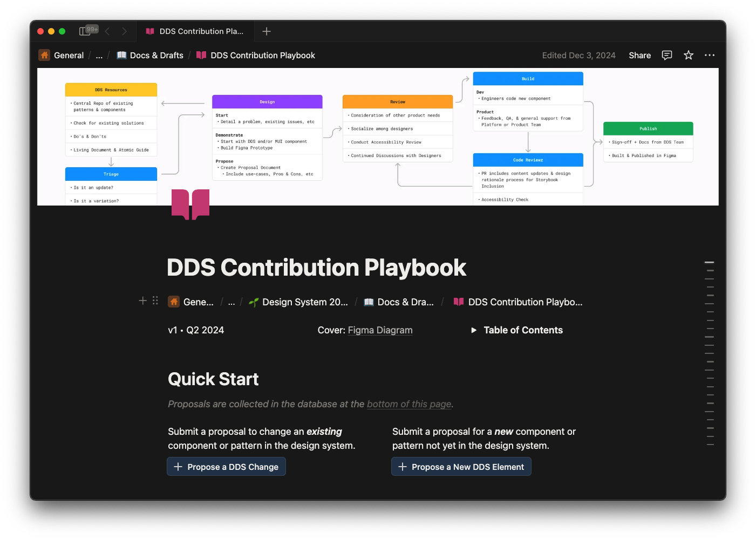The height and width of the screenshot is (540, 756).
Task: Open Docs & Drafts via its book icon
Action: pyautogui.click(x=122, y=55)
